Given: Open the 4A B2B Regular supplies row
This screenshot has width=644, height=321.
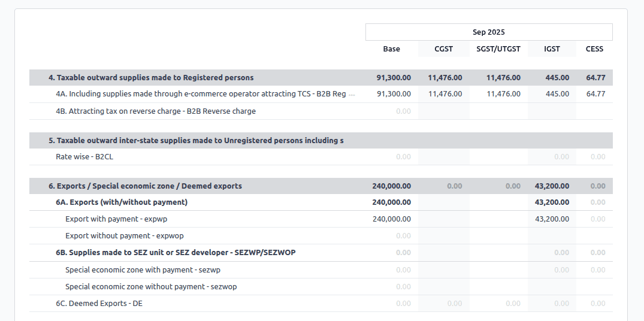Looking at the screenshot, I should (201, 94).
